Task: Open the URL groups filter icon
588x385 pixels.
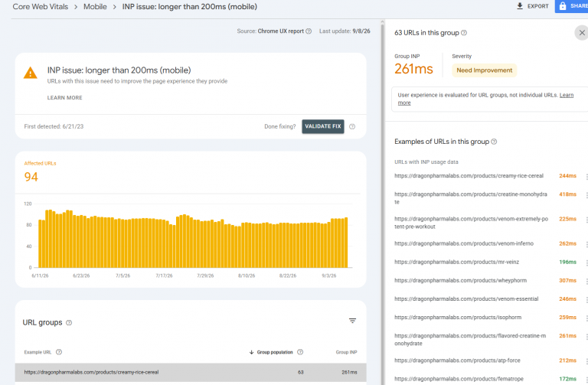Action: click(x=352, y=321)
